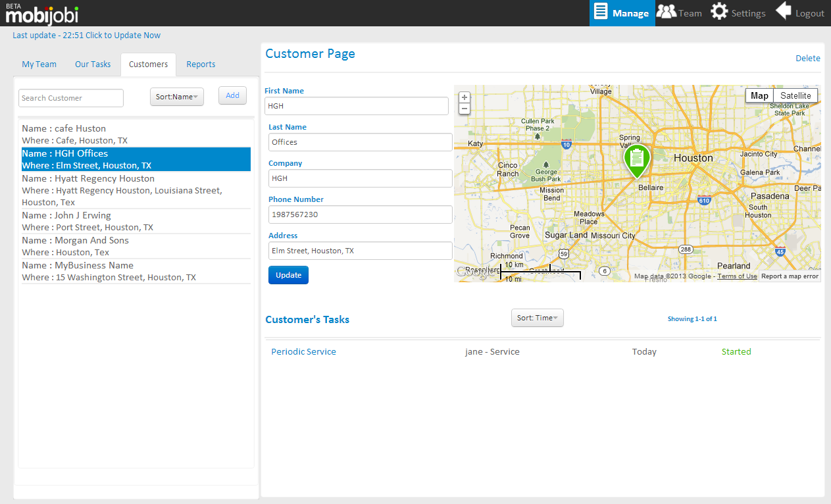Image resolution: width=831 pixels, height=504 pixels.
Task: Switch to the My Team tab
Action: click(x=39, y=64)
